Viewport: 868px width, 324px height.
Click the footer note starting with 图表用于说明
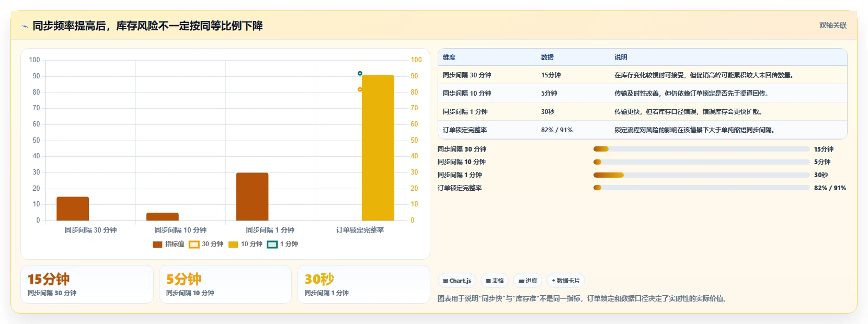click(582, 299)
